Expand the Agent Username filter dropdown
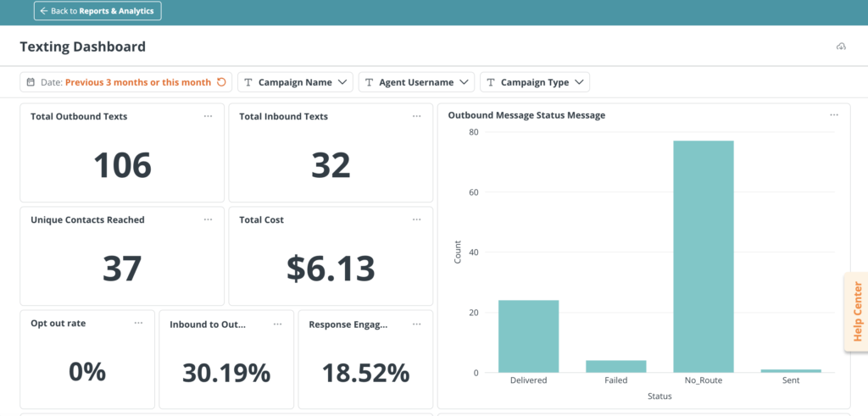This screenshot has width=868, height=416. pos(416,82)
